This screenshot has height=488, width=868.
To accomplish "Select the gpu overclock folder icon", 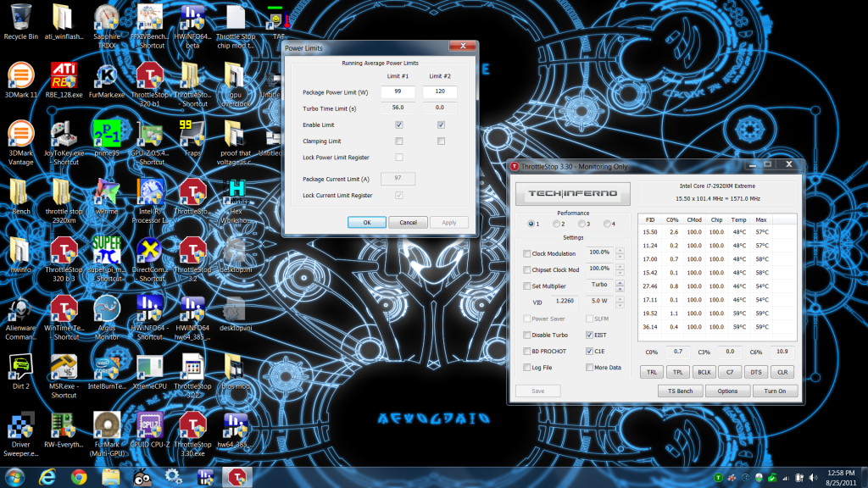I will click(236, 84).
